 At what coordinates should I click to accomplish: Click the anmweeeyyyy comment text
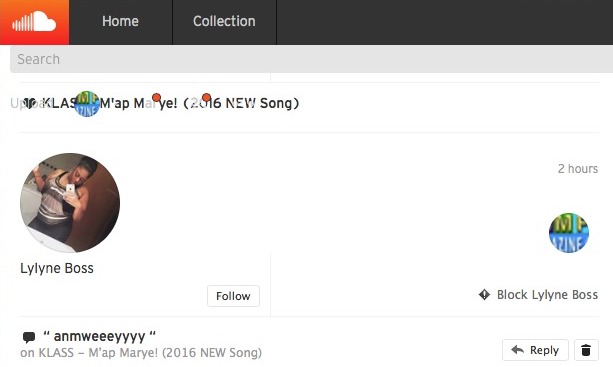click(99, 336)
